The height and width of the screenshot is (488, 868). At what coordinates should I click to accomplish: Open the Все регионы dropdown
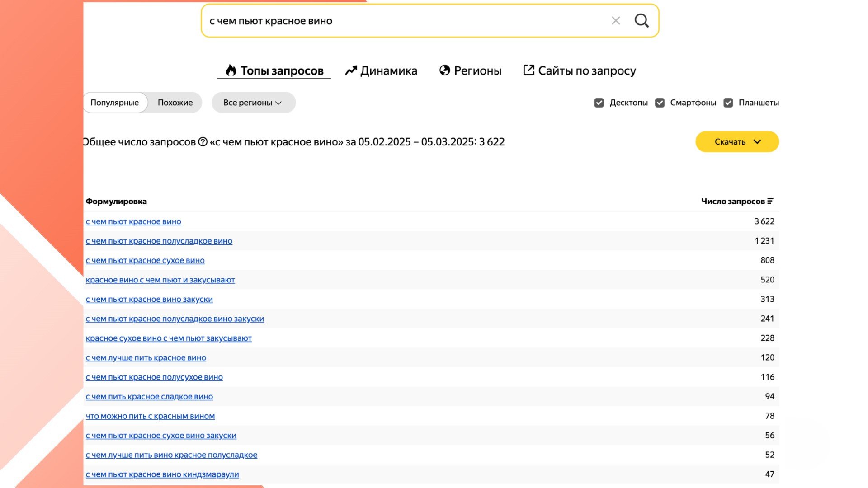[x=253, y=103]
